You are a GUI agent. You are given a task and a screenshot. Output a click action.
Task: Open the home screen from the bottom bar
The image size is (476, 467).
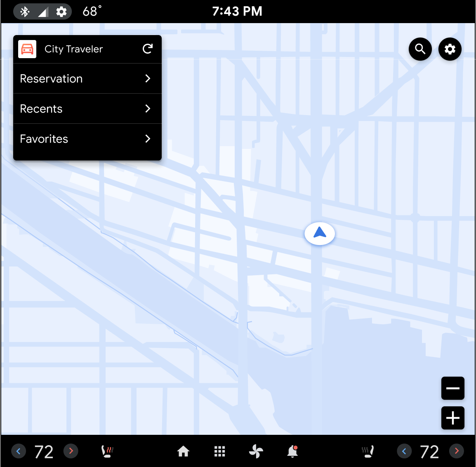pyautogui.click(x=183, y=451)
